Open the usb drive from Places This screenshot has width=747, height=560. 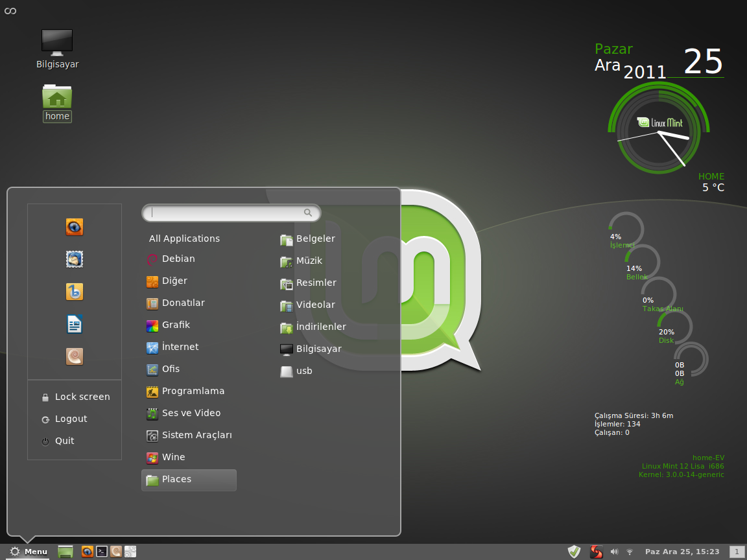coord(296,371)
